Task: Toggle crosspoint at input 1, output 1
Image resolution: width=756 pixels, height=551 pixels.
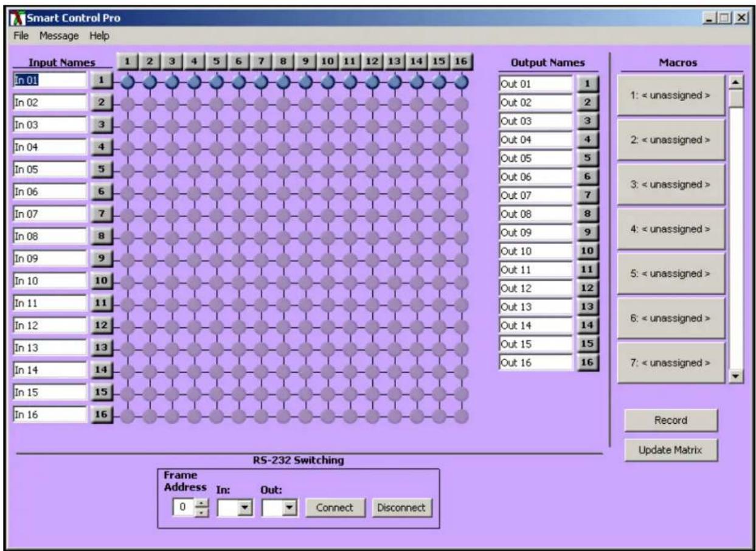Action: (x=127, y=81)
